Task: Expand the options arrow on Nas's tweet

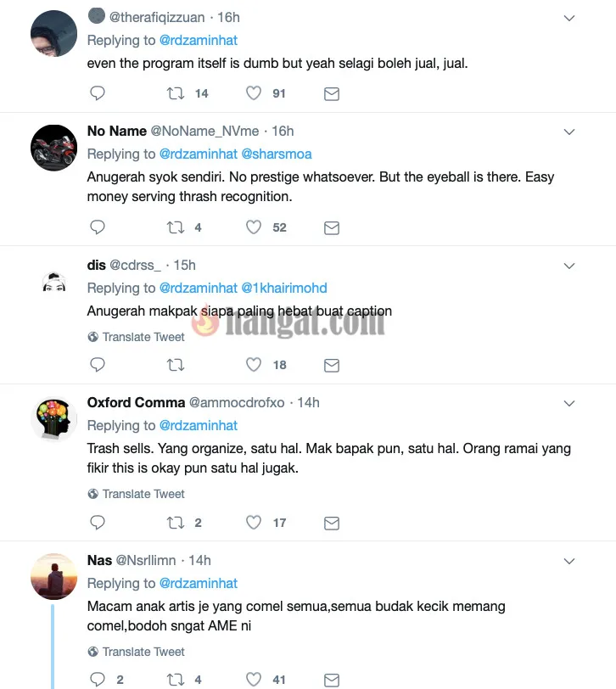Action: click(x=569, y=561)
